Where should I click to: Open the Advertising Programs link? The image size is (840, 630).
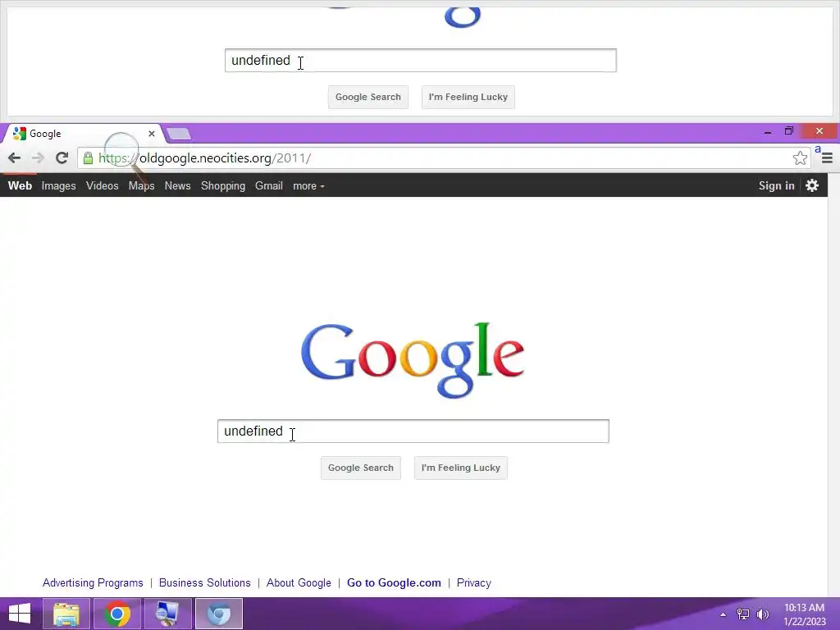pyautogui.click(x=93, y=583)
